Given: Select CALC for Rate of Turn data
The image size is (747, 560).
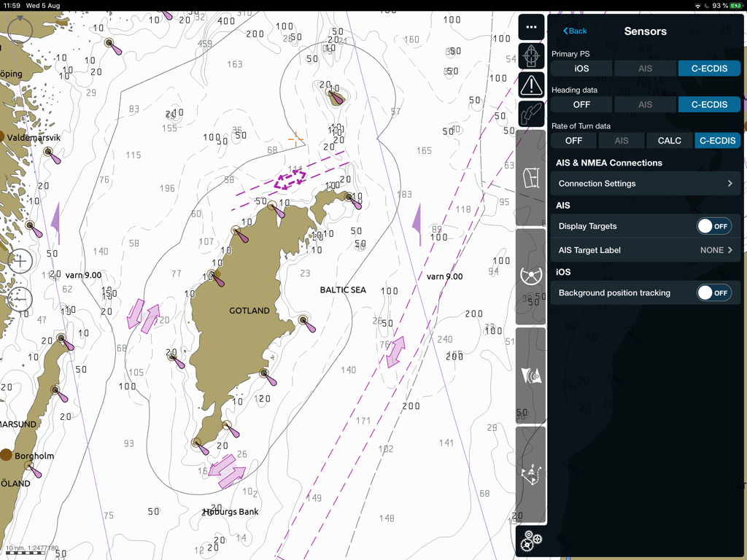Looking at the screenshot, I should (x=670, y=140).
